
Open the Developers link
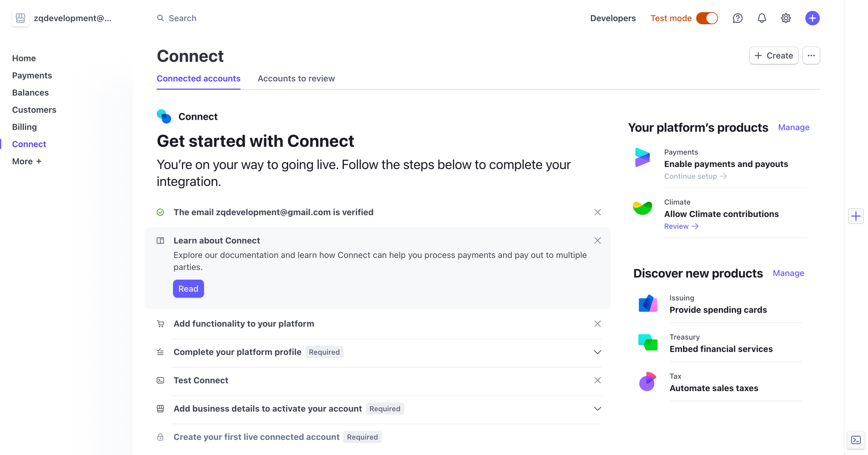click(x=613, y=18)
